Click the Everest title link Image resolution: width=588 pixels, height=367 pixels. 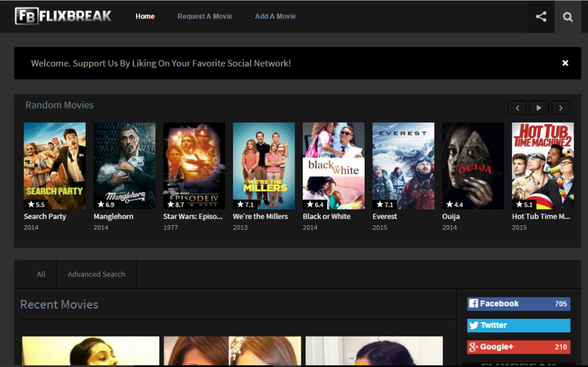(385, 217)
